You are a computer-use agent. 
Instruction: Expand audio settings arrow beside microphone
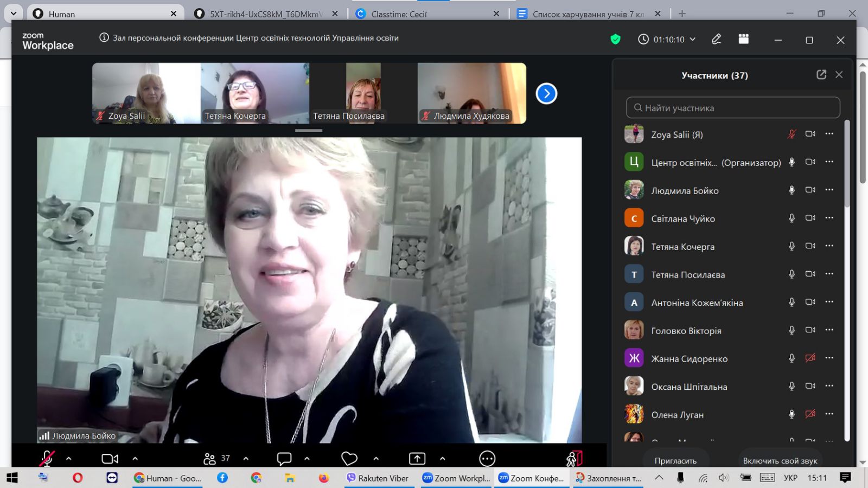[x=69, y=459]
